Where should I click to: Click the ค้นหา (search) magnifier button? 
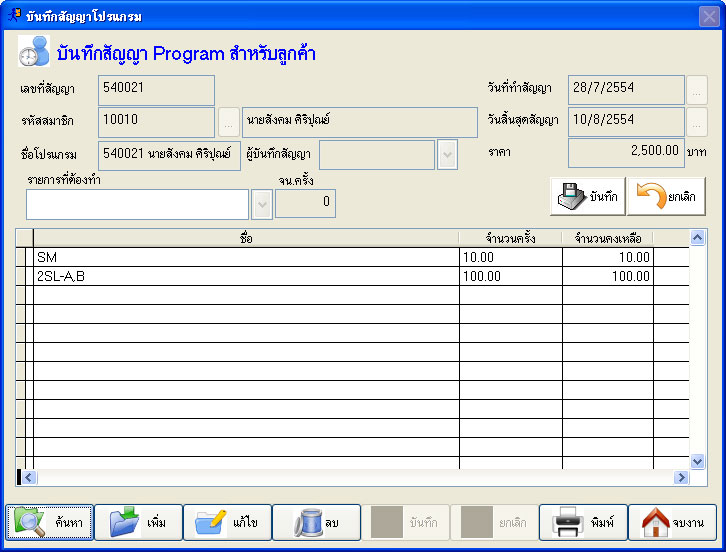click(50, 522)
